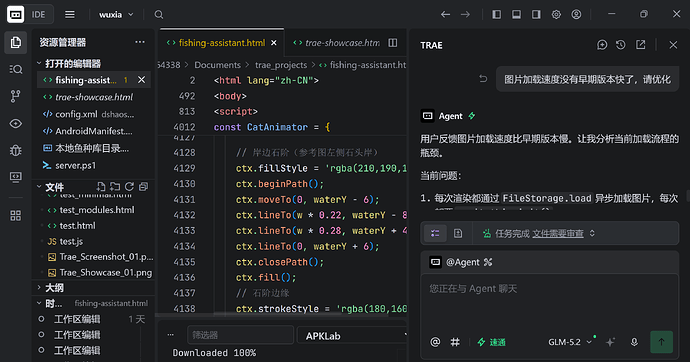Collapse all folders in 文件 section

pyautogui.click(x=143, y=186)
